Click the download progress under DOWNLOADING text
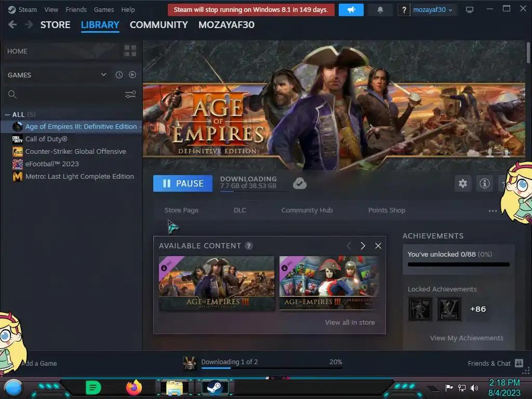This screenshot has width=532, height=399. coord(253,191)
